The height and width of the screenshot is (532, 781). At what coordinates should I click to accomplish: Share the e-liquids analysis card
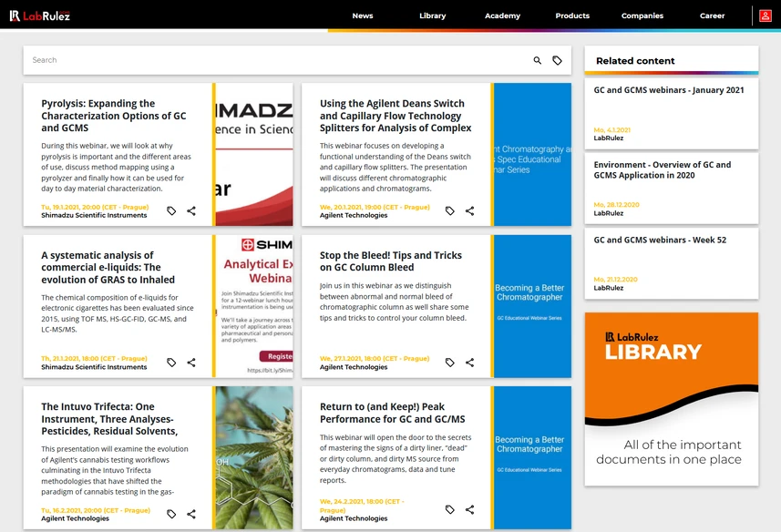(191, 363)
